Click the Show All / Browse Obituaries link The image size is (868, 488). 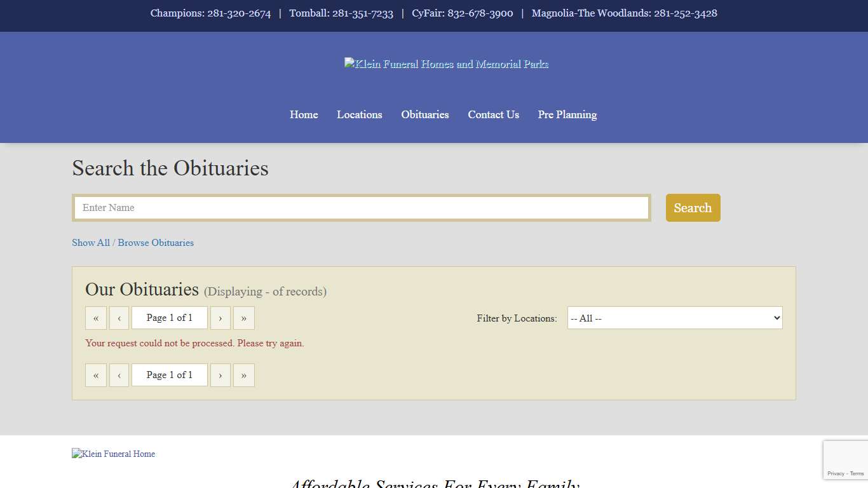point(133,243)
